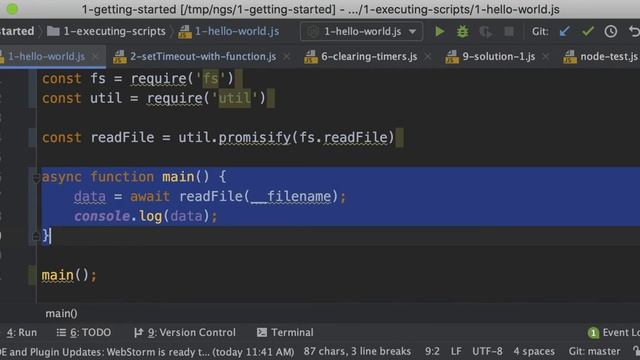Close the 6-clearing-timers.js tab
The height and width of the screenshot is (360, 640).
(x=427, y=56)
